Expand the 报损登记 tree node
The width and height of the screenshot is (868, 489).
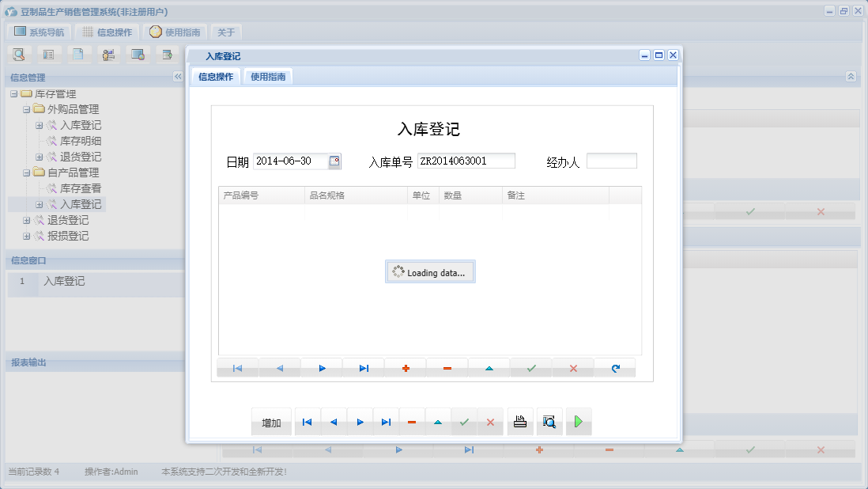pos(25,236)
